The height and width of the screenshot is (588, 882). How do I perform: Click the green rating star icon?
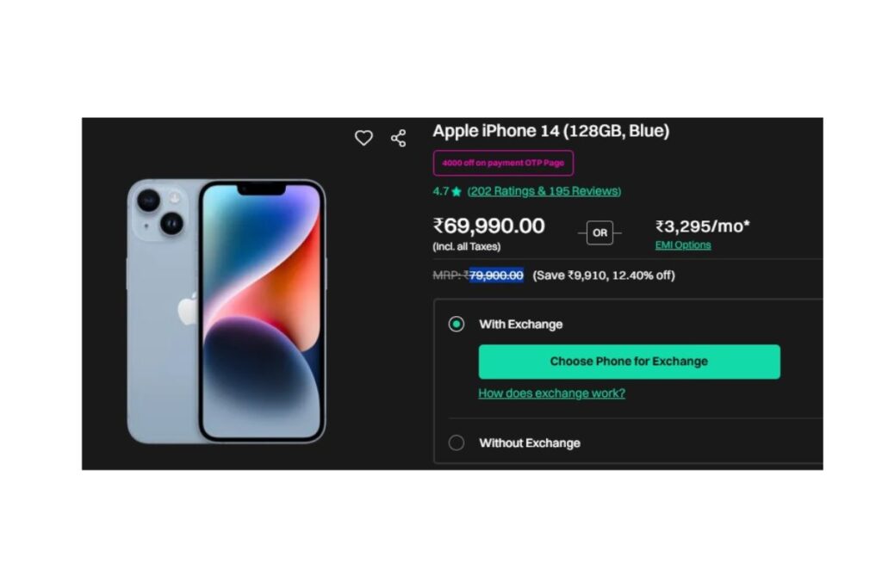pos(457,192)
